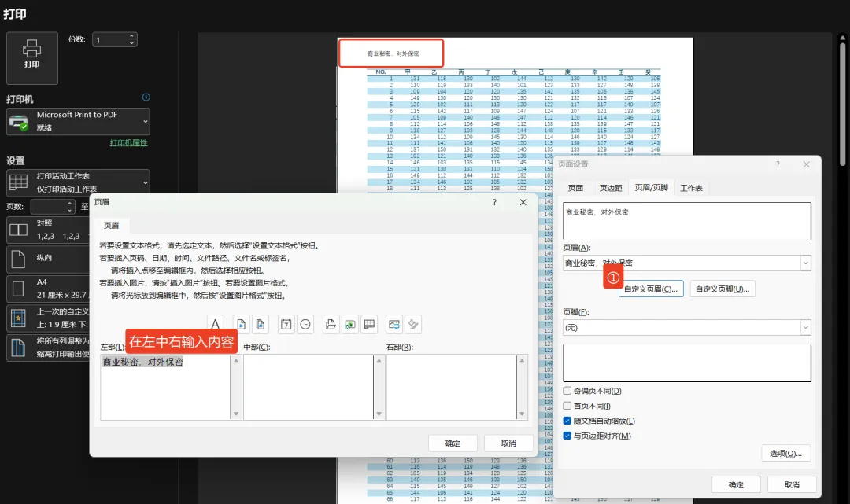Select the 页眉 tab in header dialog
This screenshot has width=850, height=504.
[111, 225]
